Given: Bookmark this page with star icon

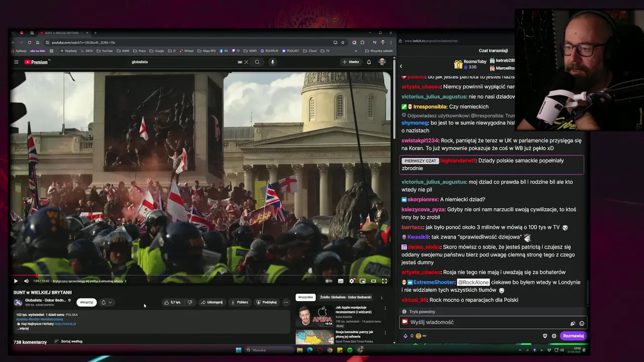Looking at the screenshot, I should tap(343, 42).
